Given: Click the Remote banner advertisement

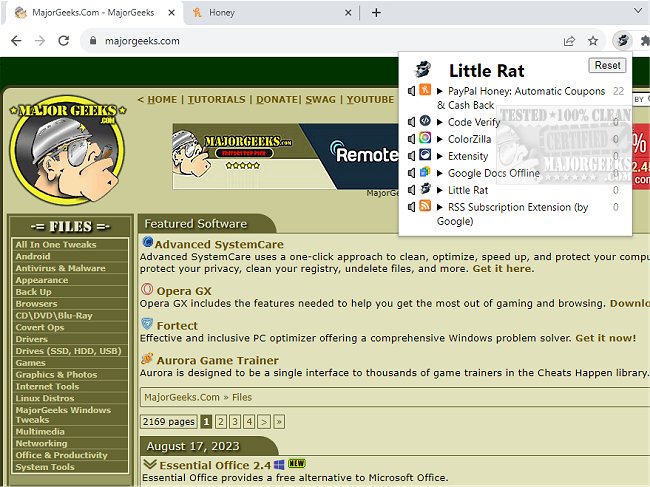Looking at the screenshot, I should click(286, 156).
